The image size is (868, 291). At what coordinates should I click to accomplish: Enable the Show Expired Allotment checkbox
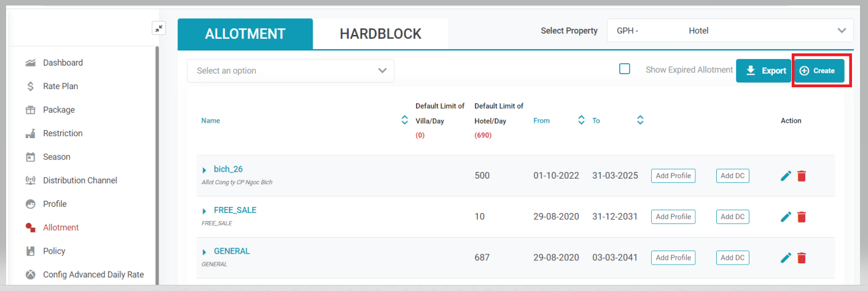[x=625, y=69]
